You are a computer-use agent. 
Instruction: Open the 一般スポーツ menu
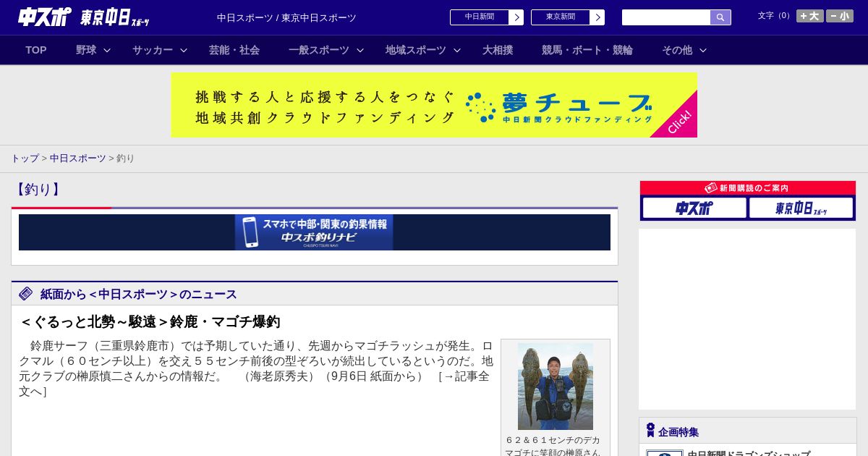[319, 50]
